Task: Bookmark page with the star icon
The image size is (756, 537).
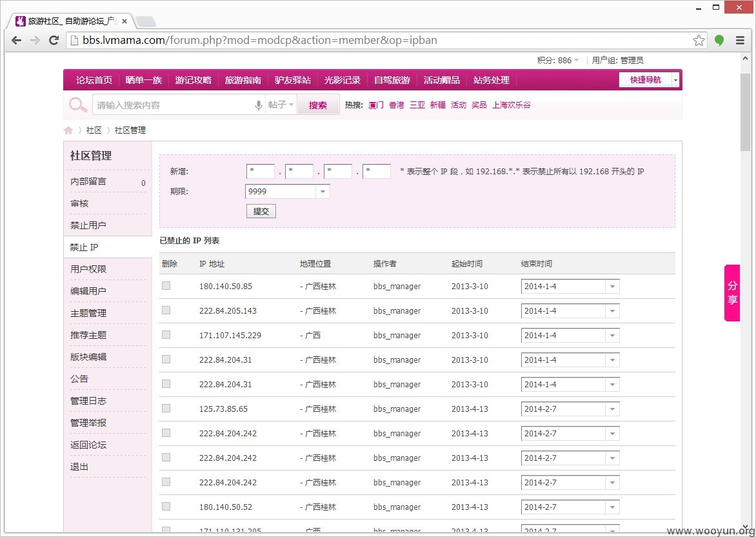Action: click(699, 41)
